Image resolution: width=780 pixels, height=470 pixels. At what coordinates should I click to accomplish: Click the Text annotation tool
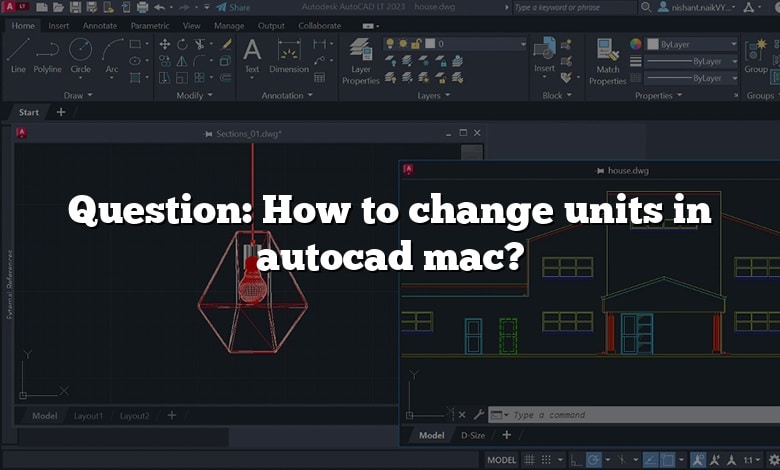click(x=251, y=56)
